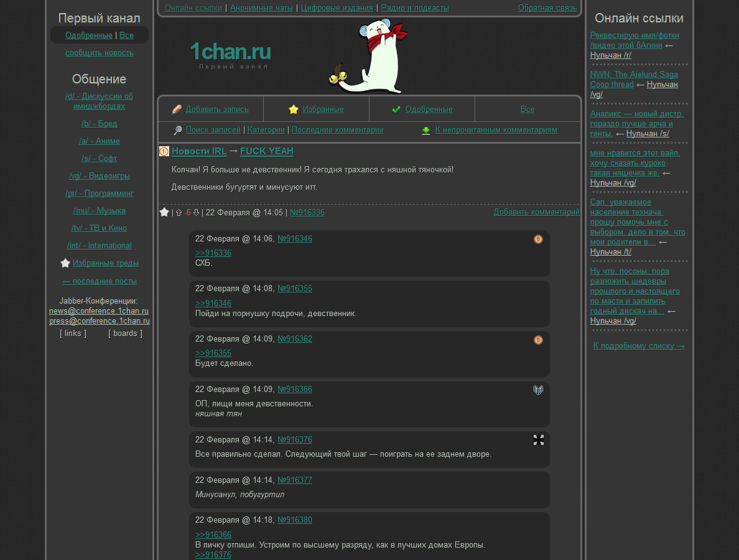This screenshot has width=739, height=560.
Task: Open Последние комментарии link
Action: (337, 130)
